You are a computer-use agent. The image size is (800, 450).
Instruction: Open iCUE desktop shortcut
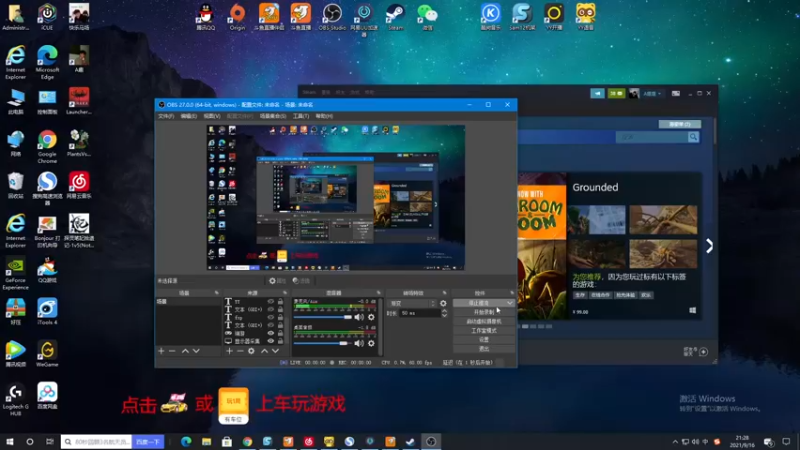47,17
